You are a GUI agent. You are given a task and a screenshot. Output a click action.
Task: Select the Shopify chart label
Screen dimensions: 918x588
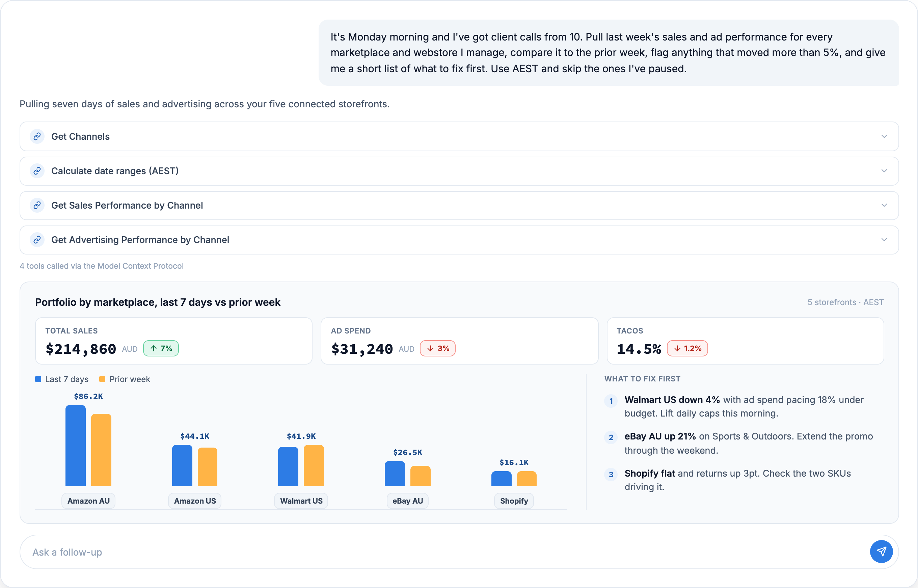[514, 501]
